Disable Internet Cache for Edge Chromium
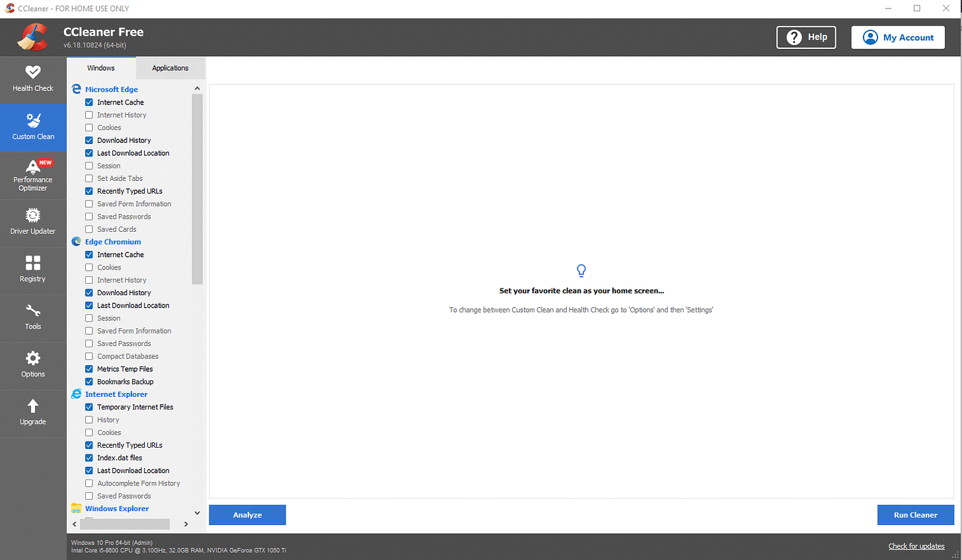The height and width of the screenshot is (560, 962). point(89,254)
